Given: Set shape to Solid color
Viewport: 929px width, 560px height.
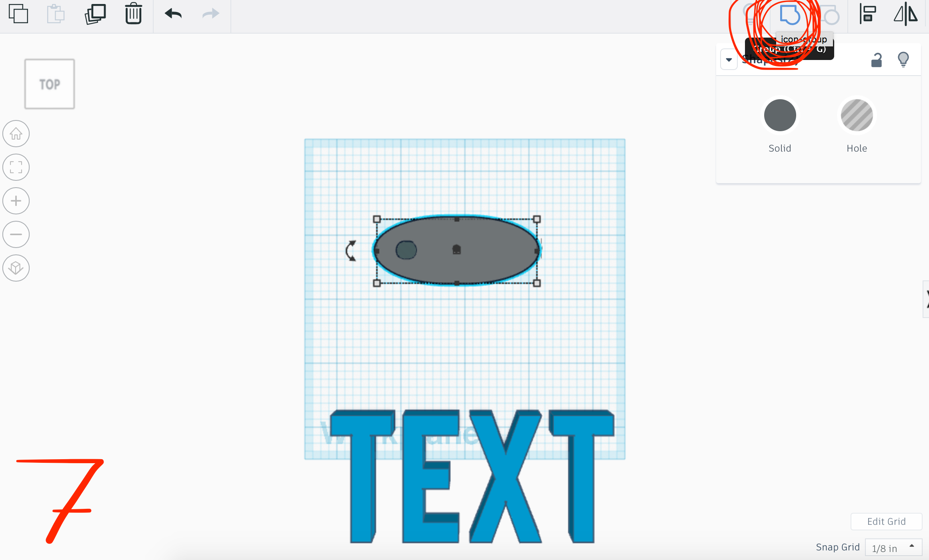Looking at the screenshot, I should [x=779, y=116].
